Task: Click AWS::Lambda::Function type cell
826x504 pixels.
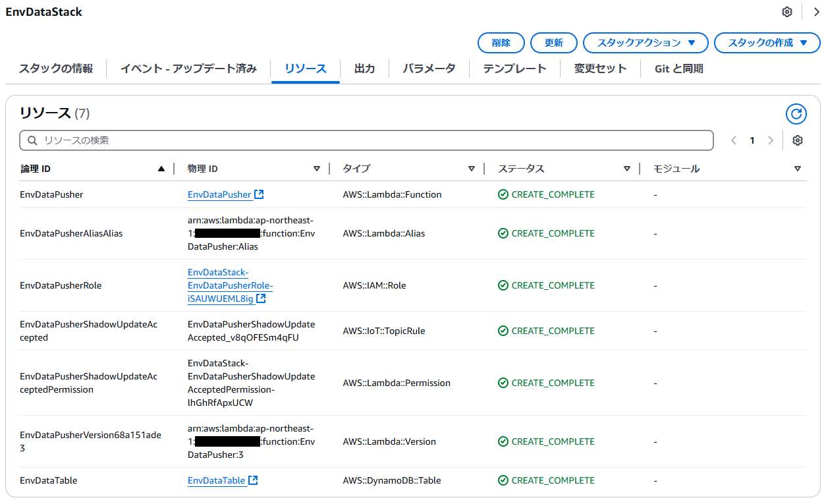Action: pos(392,194)
